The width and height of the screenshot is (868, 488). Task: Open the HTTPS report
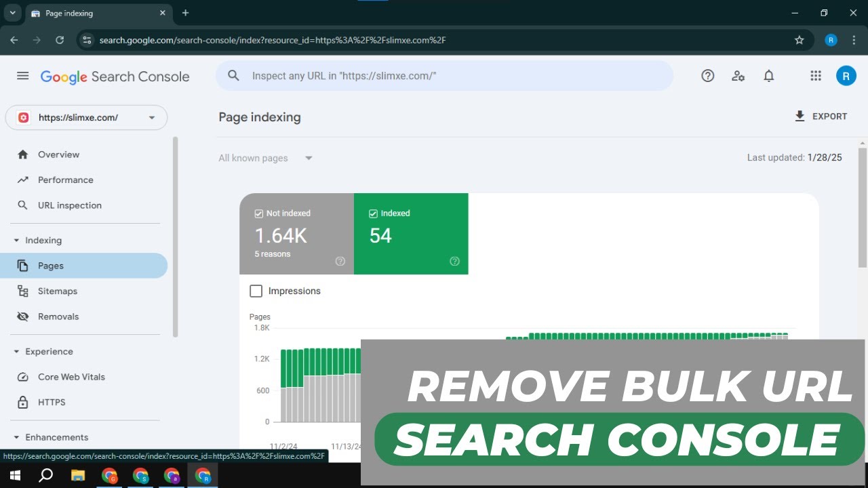[84, 402]
